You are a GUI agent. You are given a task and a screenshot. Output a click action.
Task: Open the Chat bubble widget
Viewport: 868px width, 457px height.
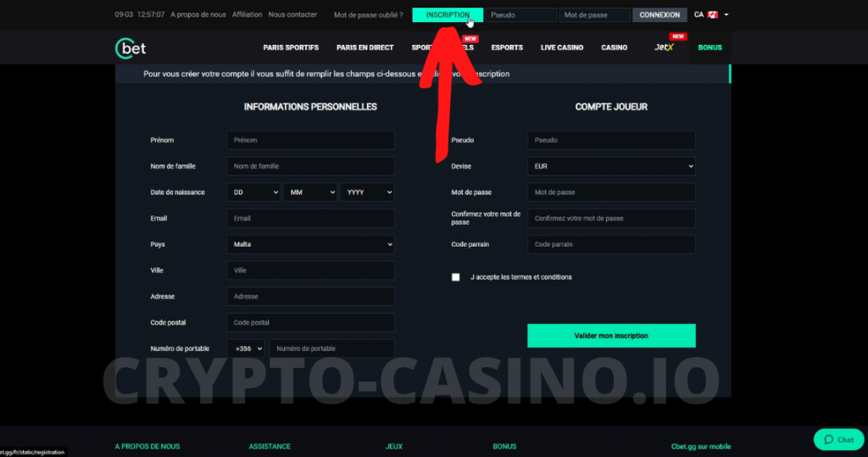click(838, 439)
